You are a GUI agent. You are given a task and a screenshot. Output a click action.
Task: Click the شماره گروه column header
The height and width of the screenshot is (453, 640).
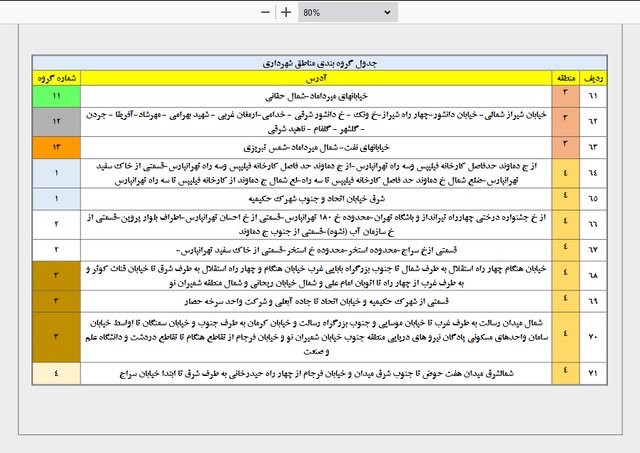(57, 78)
